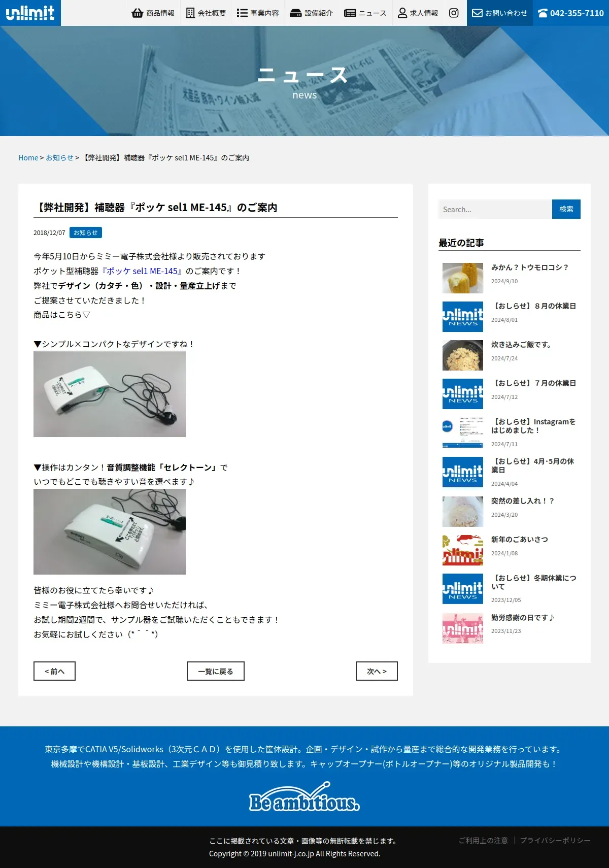Click the Instagram screenshot thumbnail in recent posts
Viewport: 609px width, 868px height.
click(x=463, y=432)
